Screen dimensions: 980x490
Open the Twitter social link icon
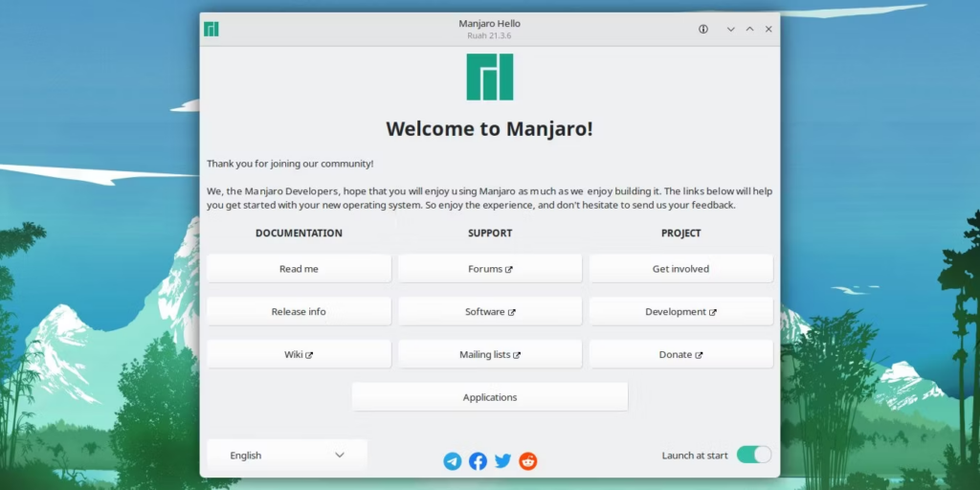[x=503, y=461]
